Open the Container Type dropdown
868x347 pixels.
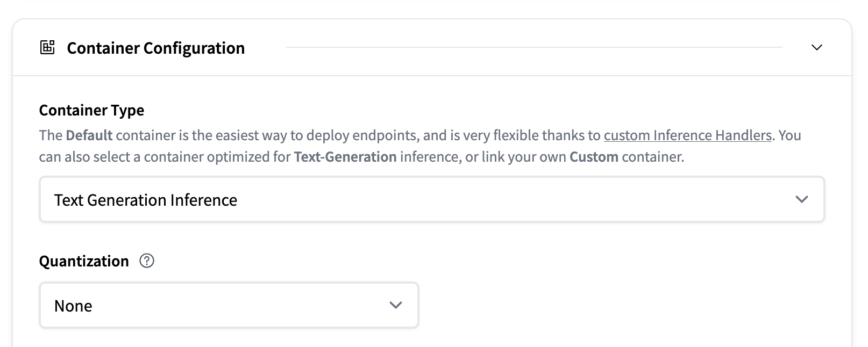point(431,200)
